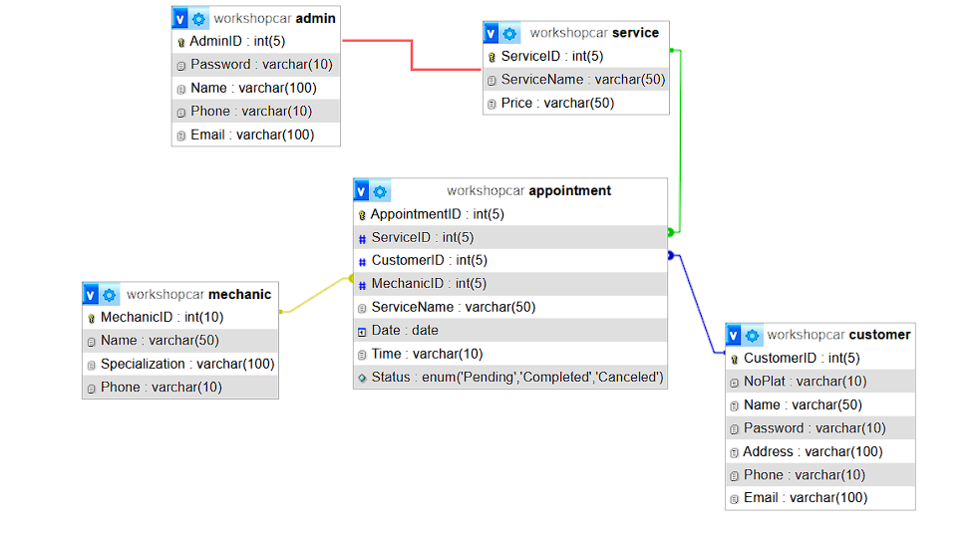Screen dimensions: 980x534
Task: Select 'Email : varchar(100)' row in customer table
Action: click(820, 498)
